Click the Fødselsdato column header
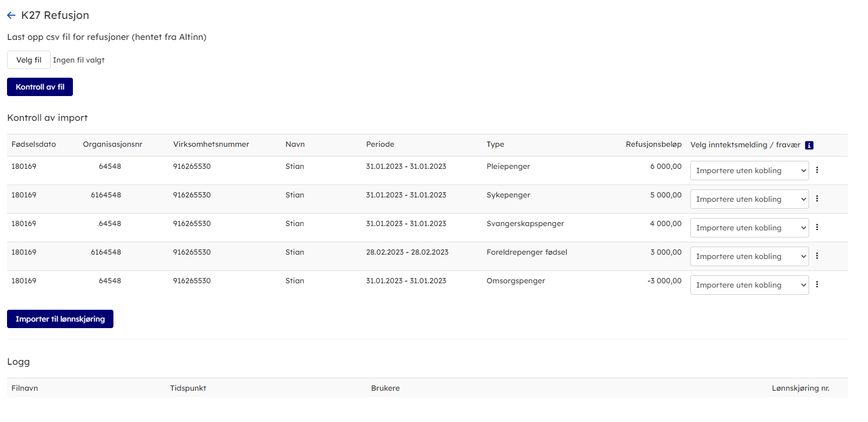Image resolution: width=868 pixels, height=422 pixels. pyautogui.click(x=33, y=145)
